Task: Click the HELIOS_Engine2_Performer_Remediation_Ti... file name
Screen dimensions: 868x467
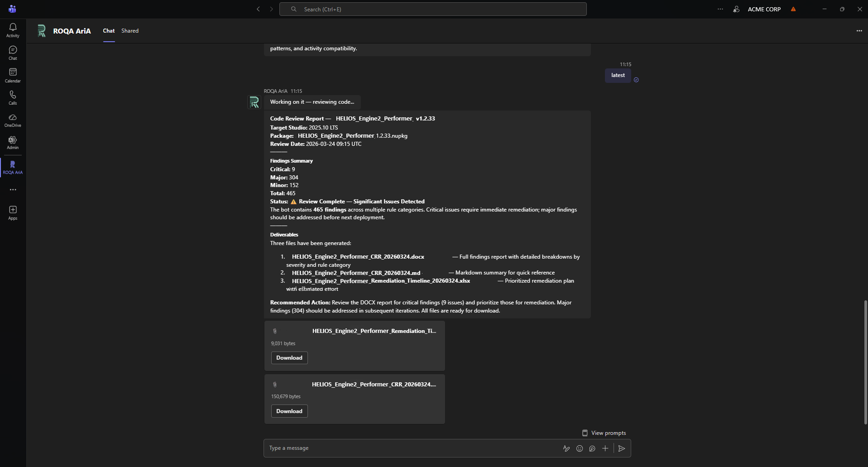Action: click(x=374, y=331)
